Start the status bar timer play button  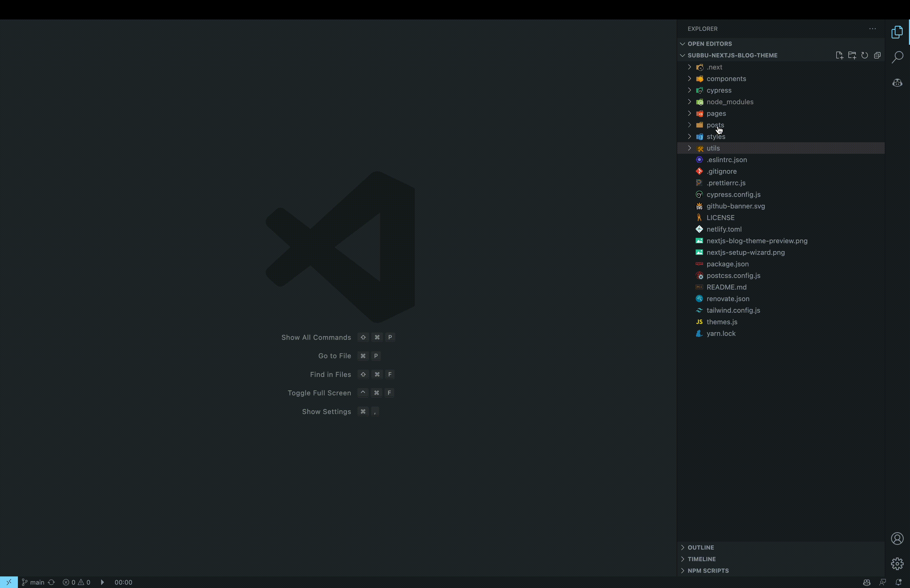102,582
